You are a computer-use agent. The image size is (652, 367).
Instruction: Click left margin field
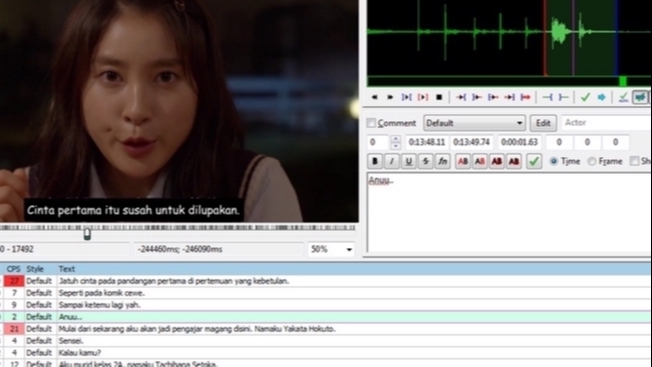point(559,142)
